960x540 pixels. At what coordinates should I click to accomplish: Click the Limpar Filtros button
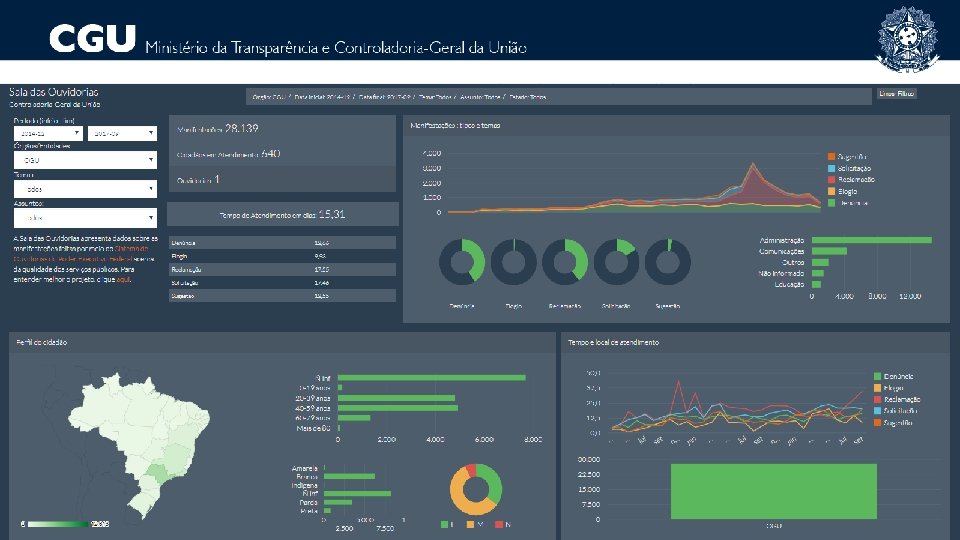(x=896, y=94)
